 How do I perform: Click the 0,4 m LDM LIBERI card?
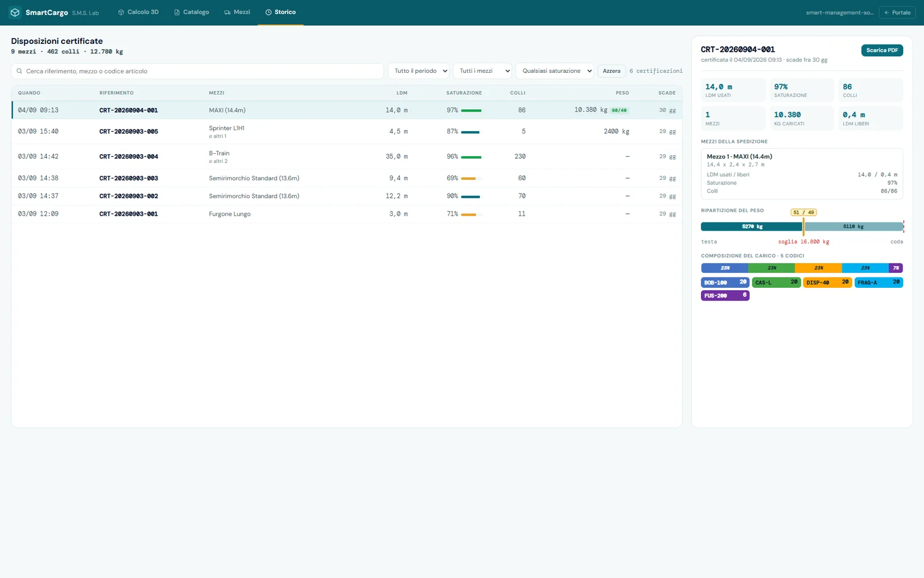870,118
